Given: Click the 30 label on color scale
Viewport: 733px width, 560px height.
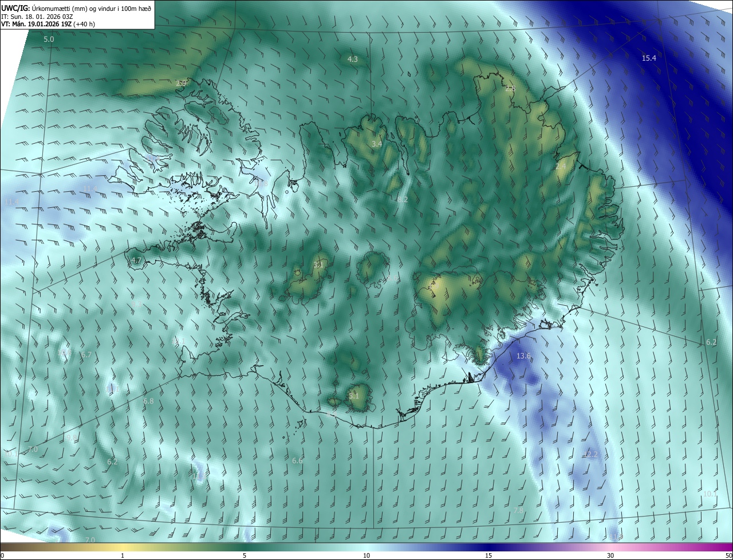Looking at the screenshot, I should [x=610, y=555].
